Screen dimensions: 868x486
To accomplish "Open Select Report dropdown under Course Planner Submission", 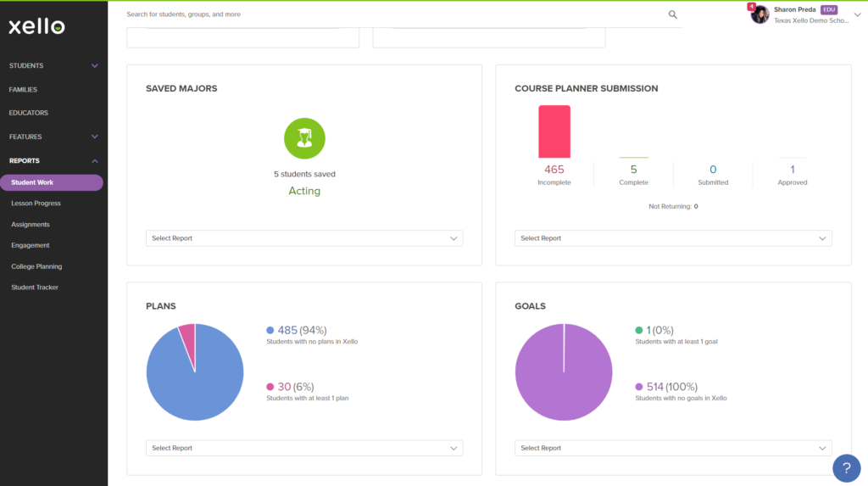I will pyautogui.click(x=673, y=238).
